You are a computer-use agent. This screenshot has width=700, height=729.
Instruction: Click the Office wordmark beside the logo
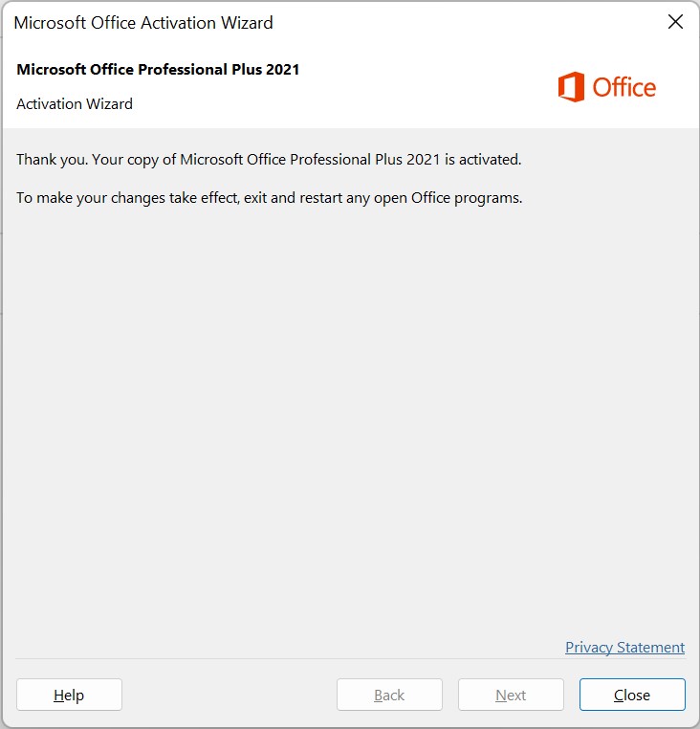click(x=623, y=87)
